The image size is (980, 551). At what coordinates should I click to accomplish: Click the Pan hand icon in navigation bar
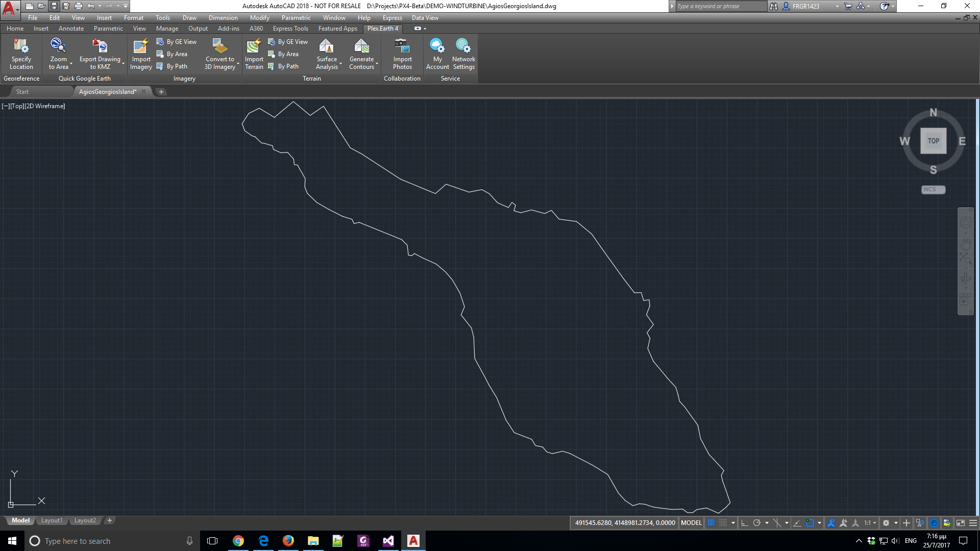[965, 244]
